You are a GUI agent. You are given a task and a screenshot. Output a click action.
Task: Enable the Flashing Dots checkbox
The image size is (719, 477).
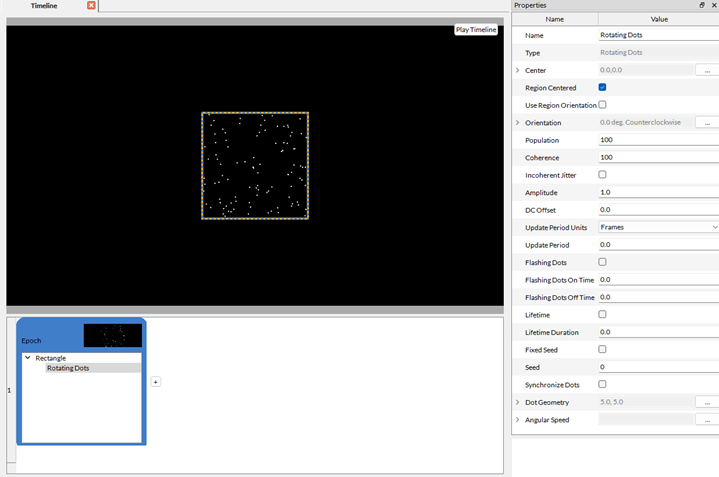602,262
